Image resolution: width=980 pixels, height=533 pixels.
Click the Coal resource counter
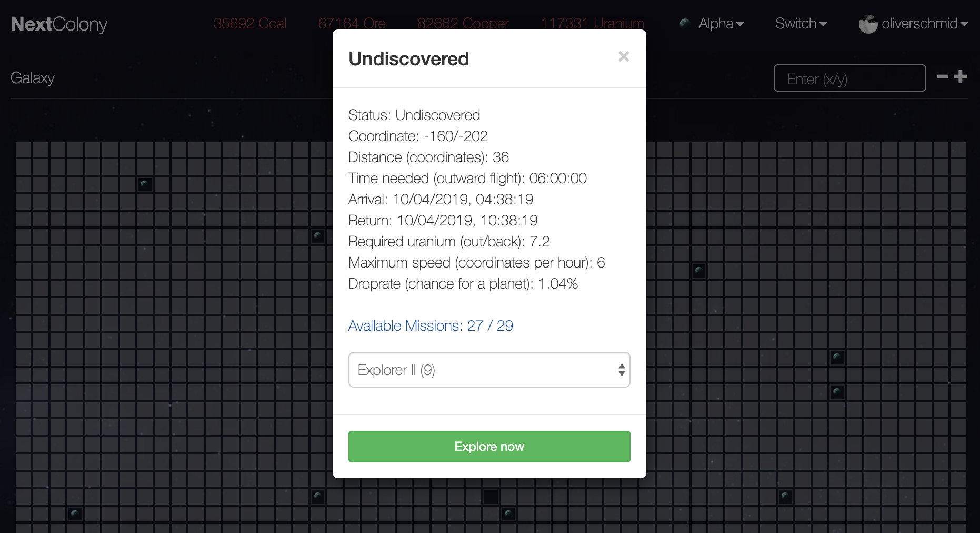point(250,24)
